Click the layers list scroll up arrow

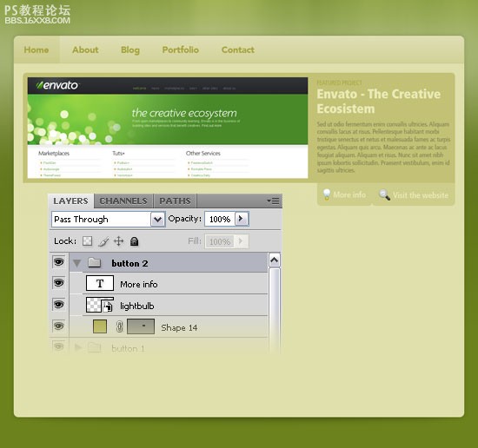275,260
